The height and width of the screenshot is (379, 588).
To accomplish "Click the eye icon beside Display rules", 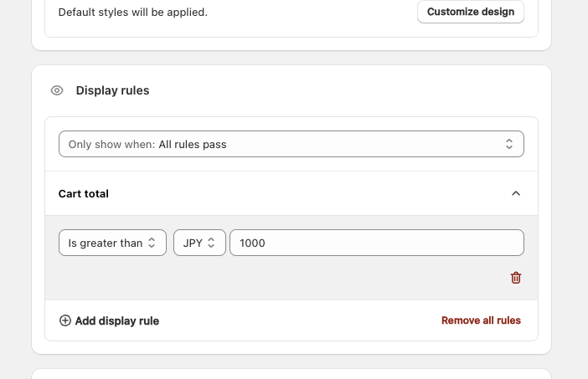I will (57, 90).
